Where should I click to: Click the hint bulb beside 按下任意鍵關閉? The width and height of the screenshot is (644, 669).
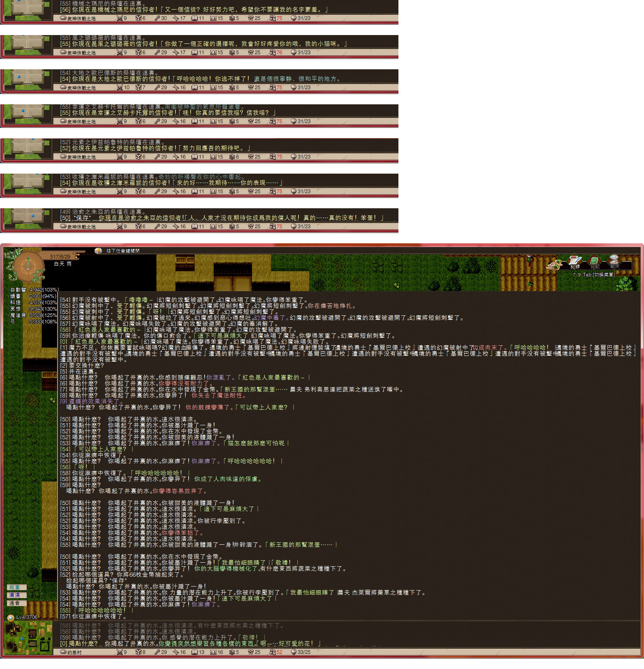98,251
